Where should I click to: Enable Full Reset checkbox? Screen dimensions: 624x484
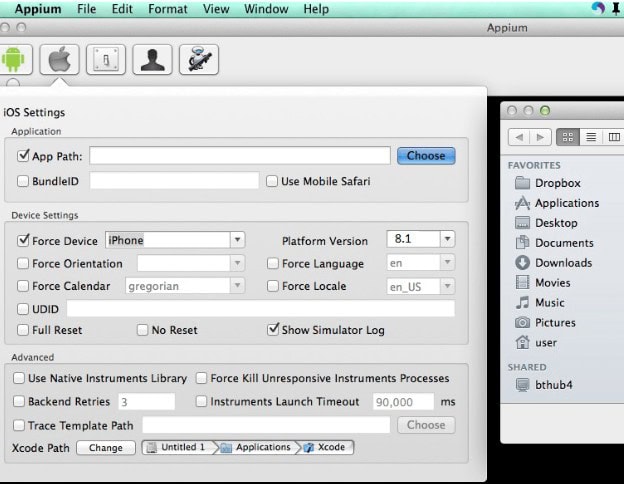pos(23,330)
